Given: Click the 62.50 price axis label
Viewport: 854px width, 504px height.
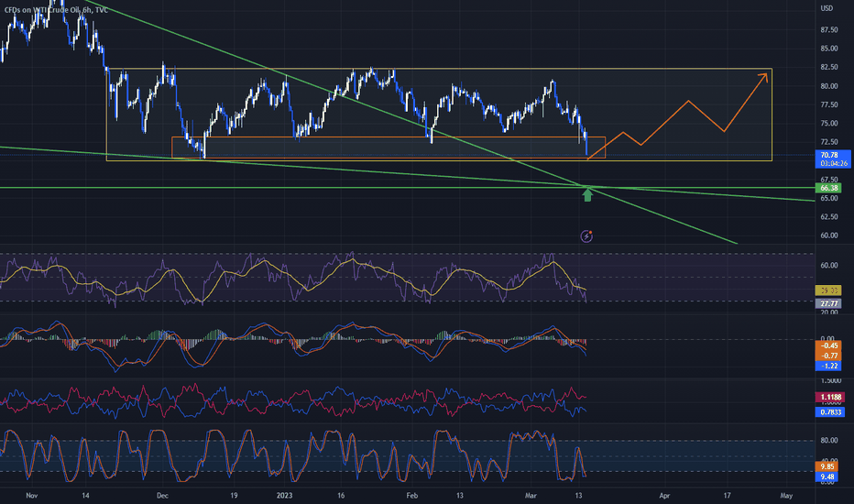Looking at the screenshot, I should [829, 217].
